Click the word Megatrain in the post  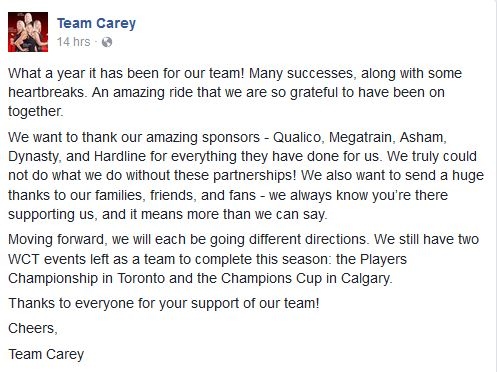pyautogui.click(x=360, y=137)
